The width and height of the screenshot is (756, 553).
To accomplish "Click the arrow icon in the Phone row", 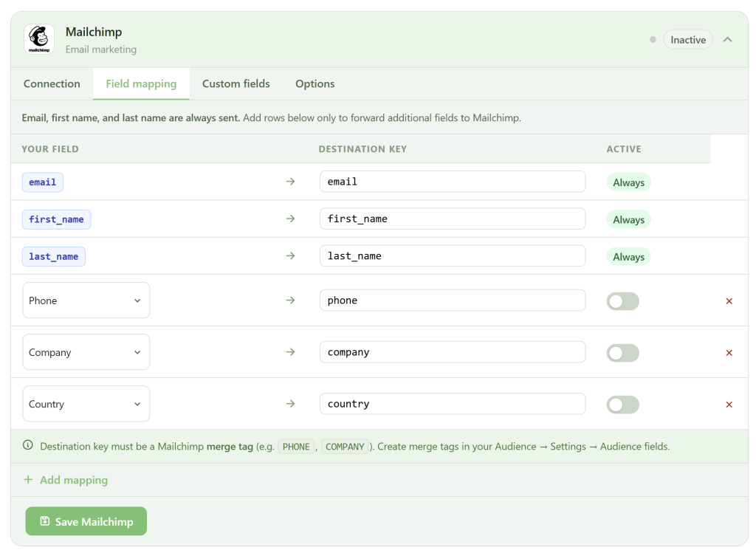I will coord(290,300).
